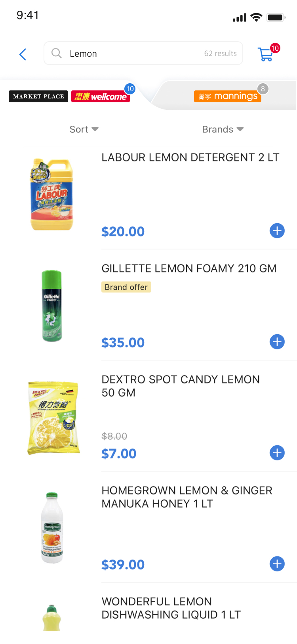Add Homegrown Lemon & Ginger Manuka Honey to cart

[277, 564]
